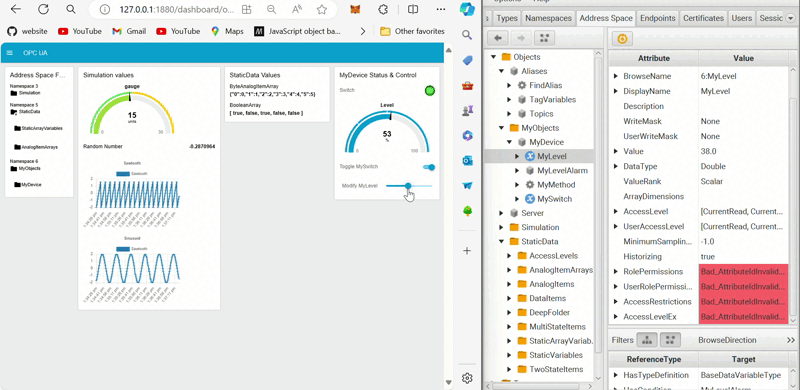The image size is (800, 390).
Task: Click the tree layout button beside arrows
Action: click(x=544, y=38)
